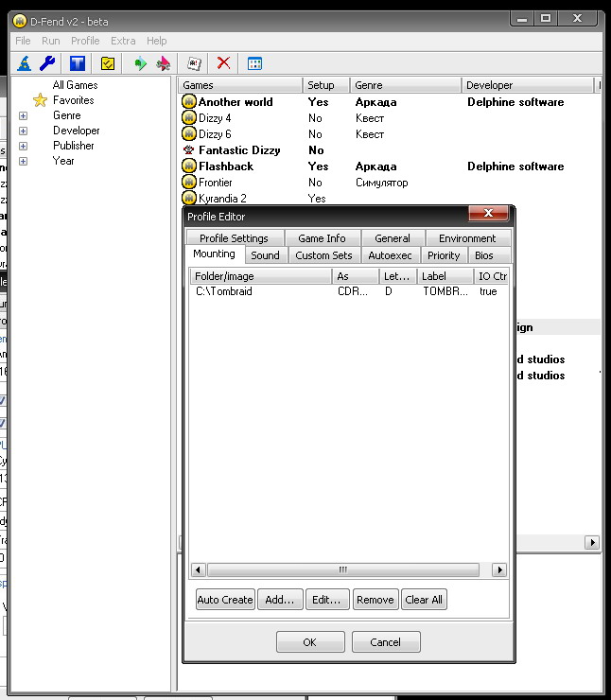Viewport: 611px width, 700px height.
Task: Switch to the Game Info tab
Action: pyautogui.click(x=322, y=238)
